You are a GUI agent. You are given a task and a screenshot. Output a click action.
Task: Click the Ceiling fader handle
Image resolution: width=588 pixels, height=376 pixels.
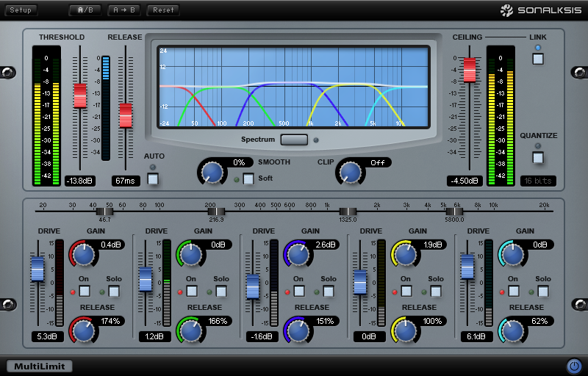(x=470, y=70)
